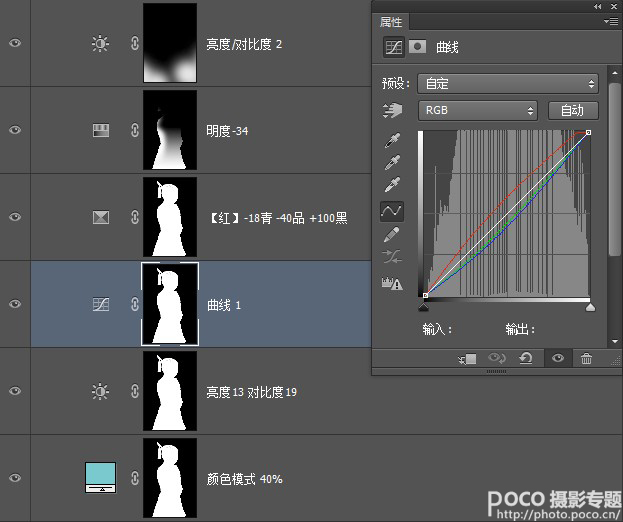Select edit points curve tool
The width and height of the screenshot is (623, 522).
(x=392, y=211)
